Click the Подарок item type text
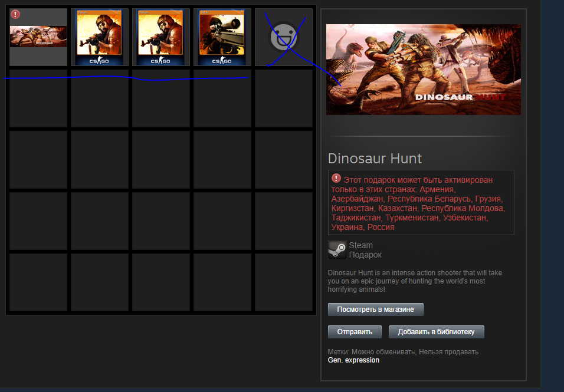564x392 pixels. coord(365,255)
